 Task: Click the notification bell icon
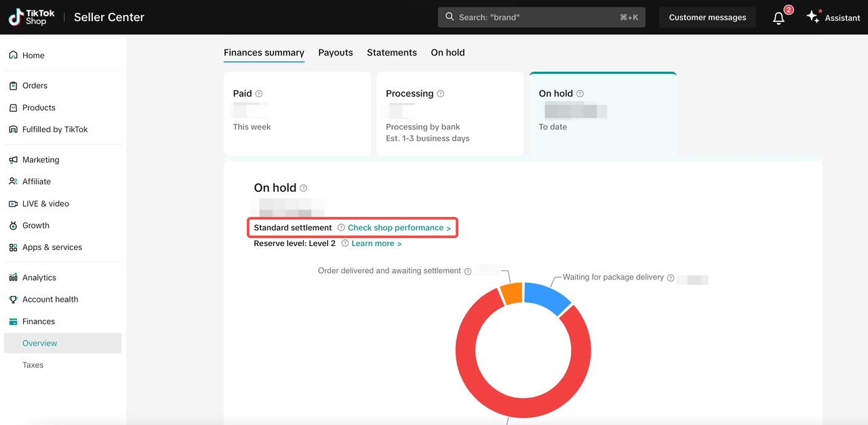(x=778, y=18)
